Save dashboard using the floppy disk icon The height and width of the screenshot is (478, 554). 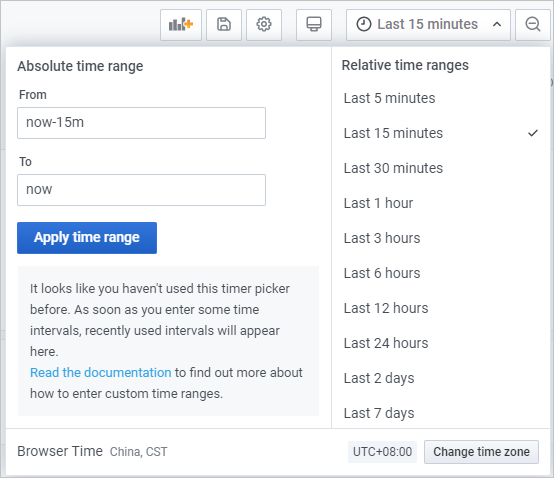tap(224, 25)
